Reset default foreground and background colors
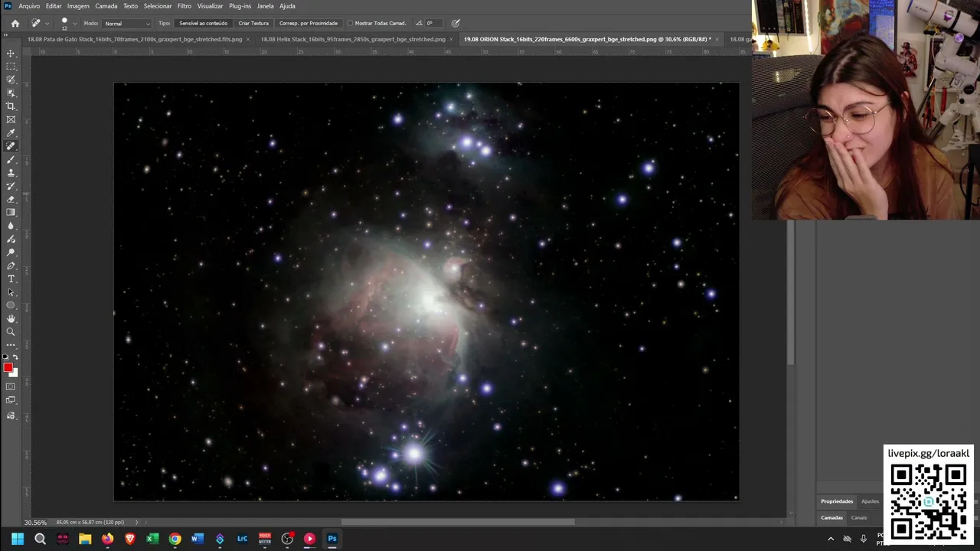The image size is (980, 551). click(x=5, y=357)
